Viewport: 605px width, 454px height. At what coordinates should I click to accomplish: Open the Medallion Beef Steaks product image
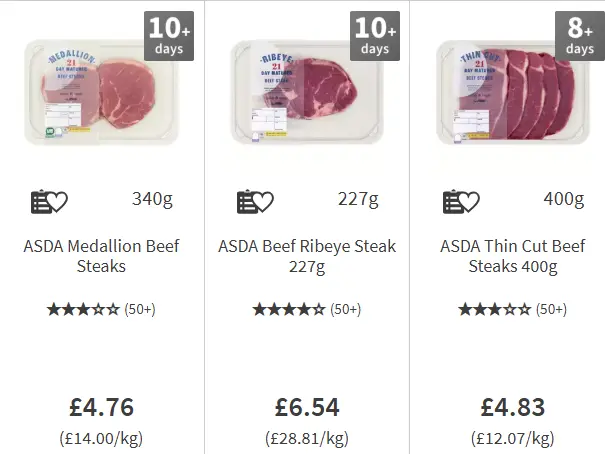(101, 93)
